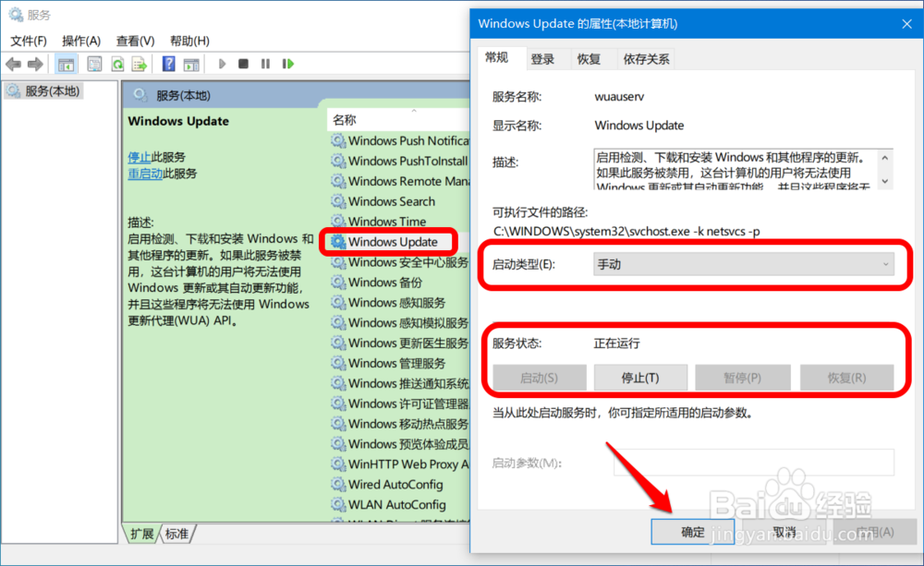Image resolution: width=924 pixels, height=566 pixels.
Task: Click the gear icon beside Wired AutoConfig
Action: point(338,484)
